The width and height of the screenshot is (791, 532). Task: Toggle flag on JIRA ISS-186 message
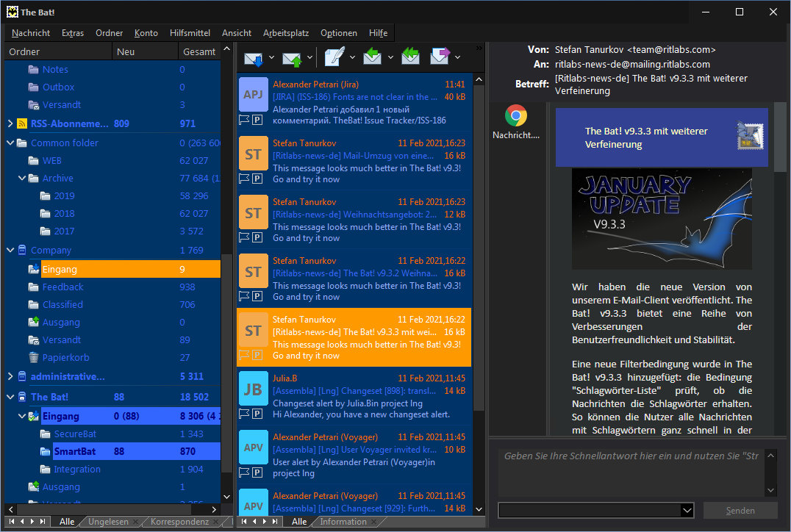pos(244,120)
